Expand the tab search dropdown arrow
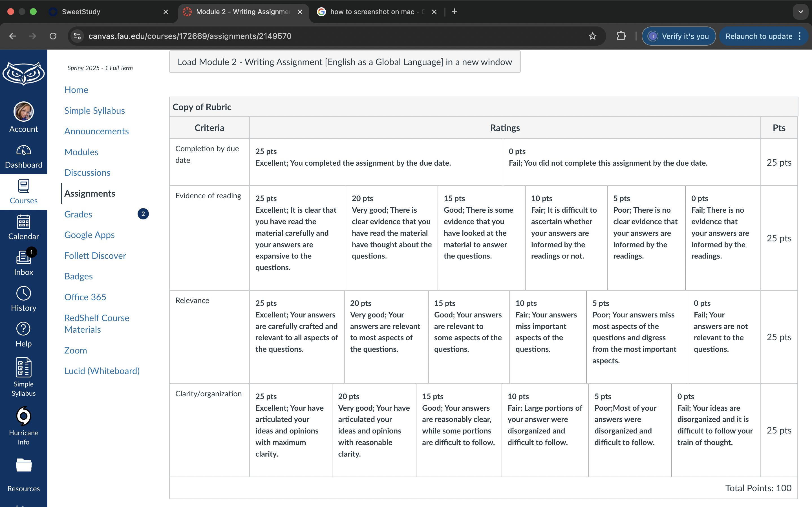The image size is (812, 507). coord(801,12)
